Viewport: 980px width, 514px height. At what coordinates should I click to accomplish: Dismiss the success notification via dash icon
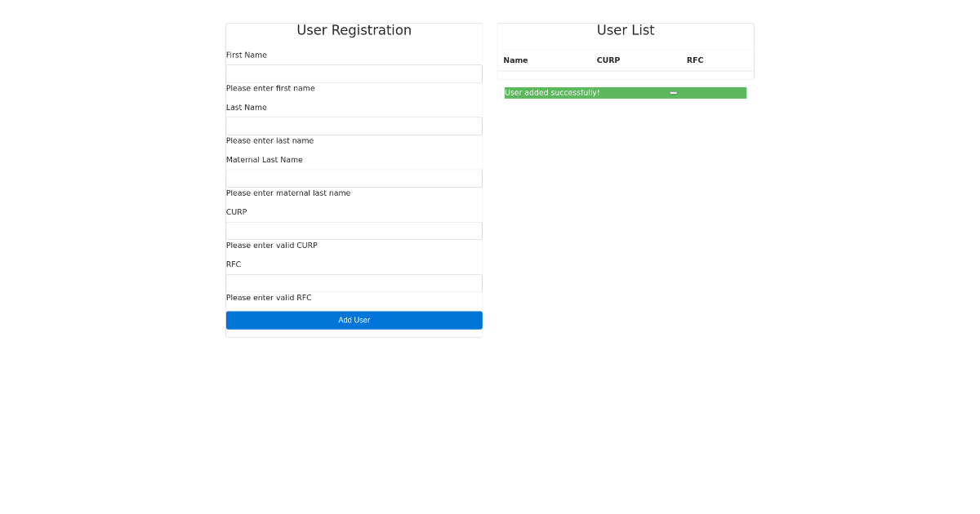point(673,93)
